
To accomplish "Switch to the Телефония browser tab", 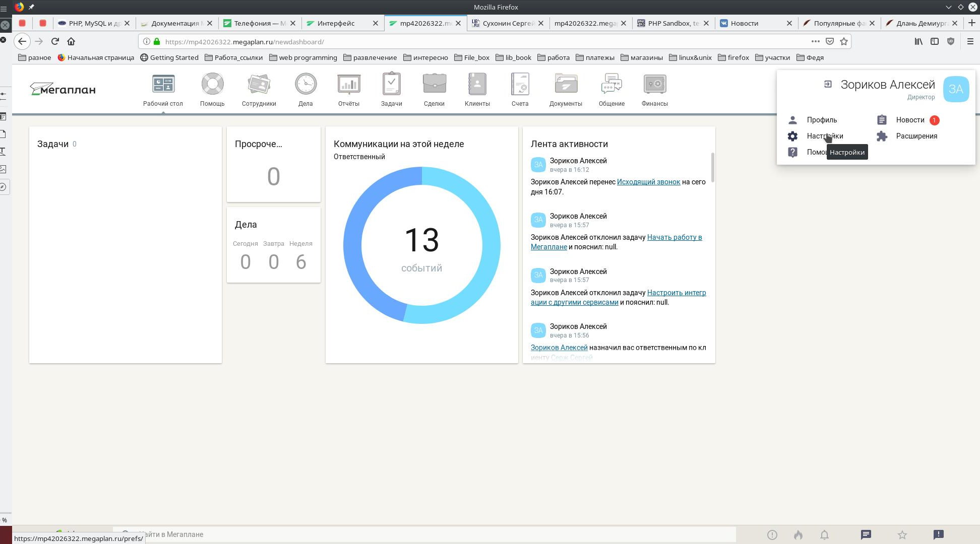I will click(259, 23).
